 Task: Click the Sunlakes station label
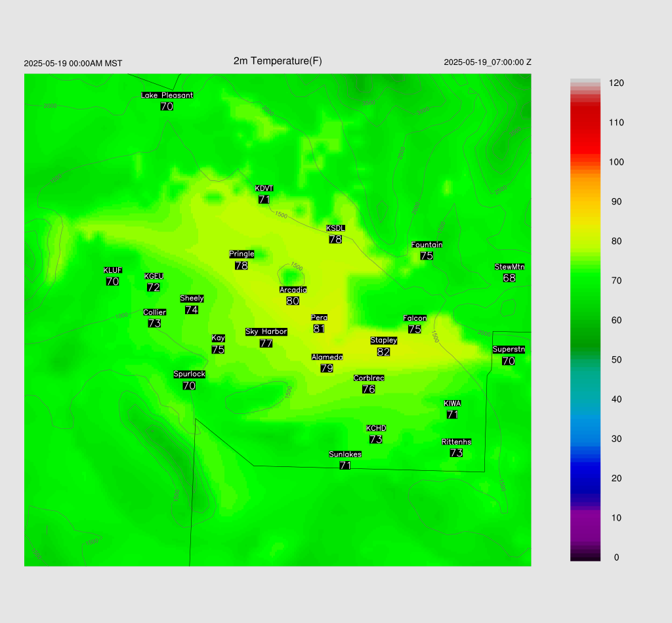click(345, 454)
